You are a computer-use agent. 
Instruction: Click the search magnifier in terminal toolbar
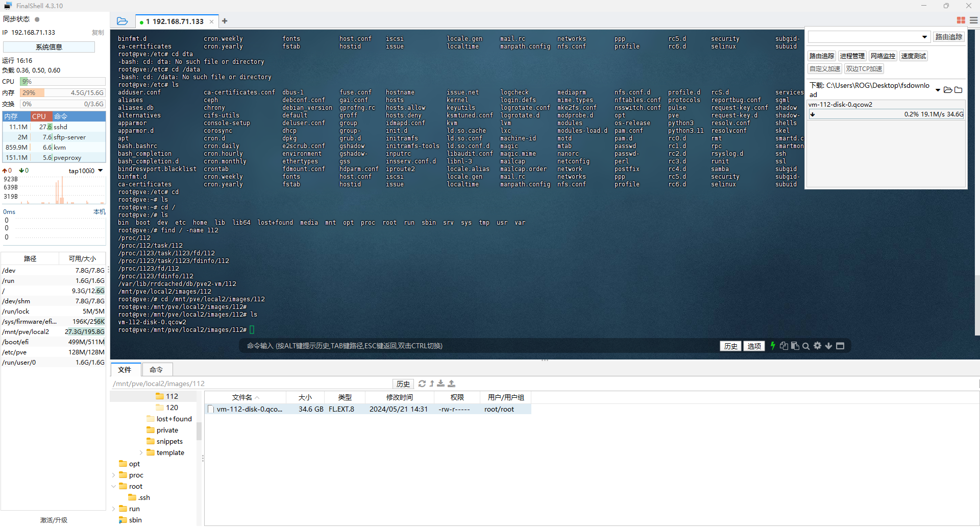(806, 346)
